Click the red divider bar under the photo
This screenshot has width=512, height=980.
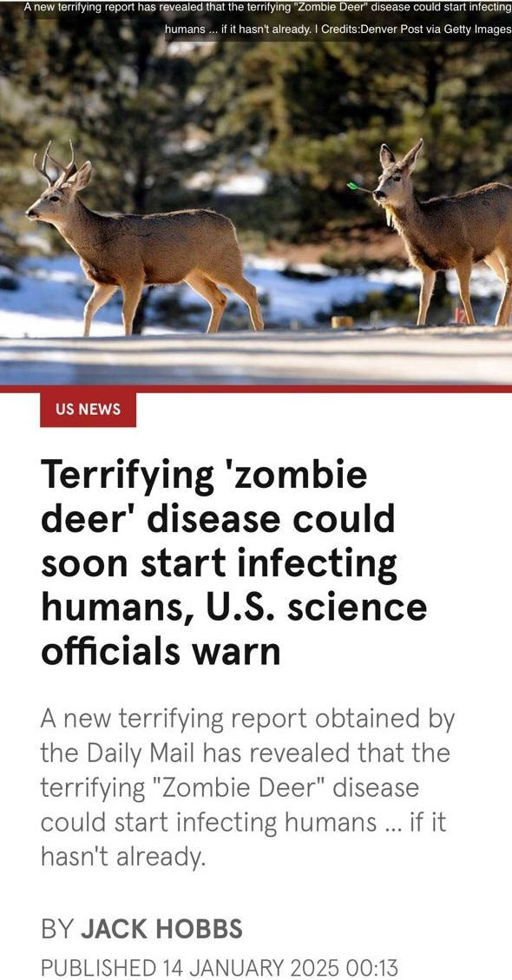(256, 389)
